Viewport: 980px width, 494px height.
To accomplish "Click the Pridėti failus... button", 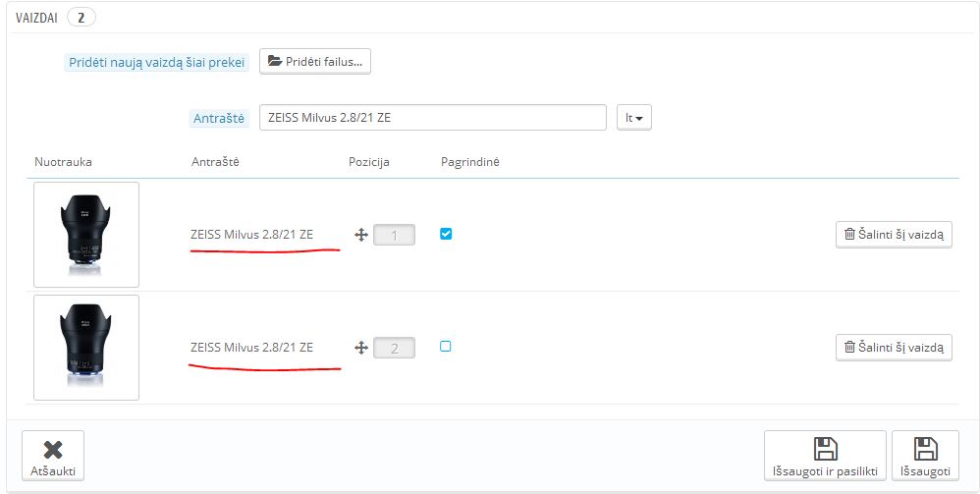I will point(315,61).
